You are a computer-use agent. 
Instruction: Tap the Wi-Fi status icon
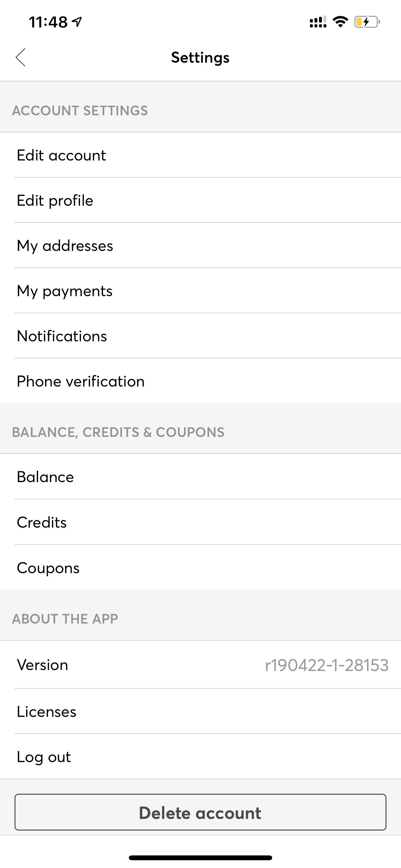[340, 22]
